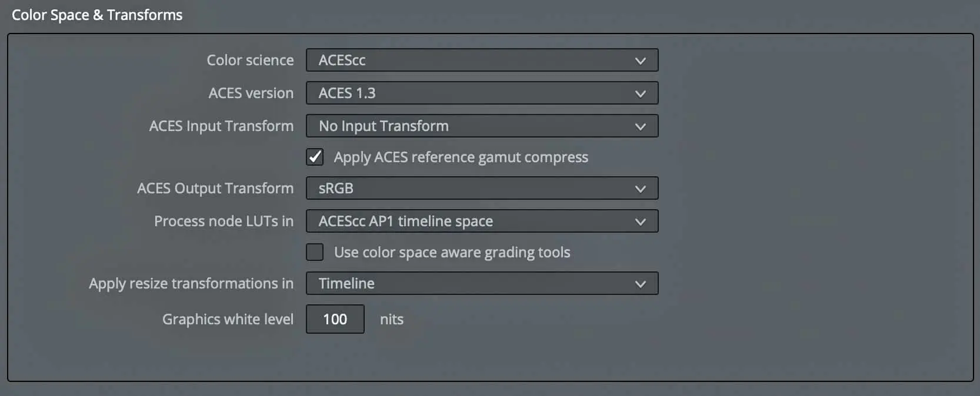Click the Color Space & Transforms heading

(x=97, y=15)
